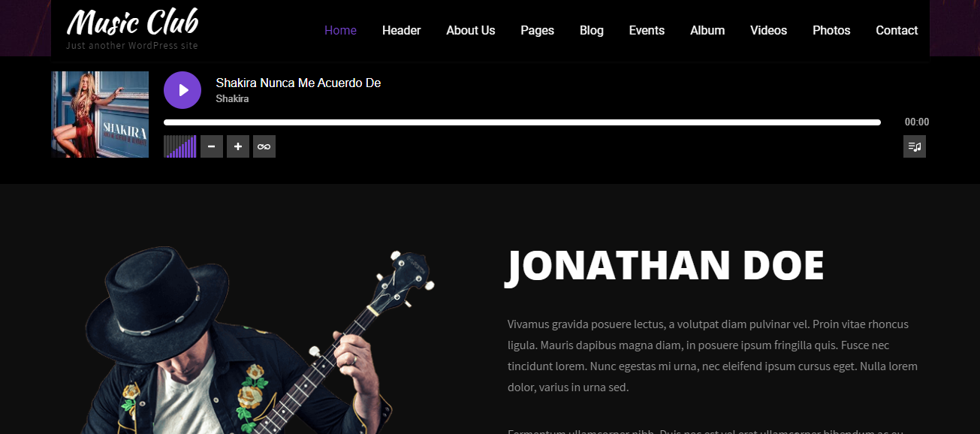Screen dimensions: 980x434
Task: Go to the Home menu item
Action: click(x=340, y=30)
